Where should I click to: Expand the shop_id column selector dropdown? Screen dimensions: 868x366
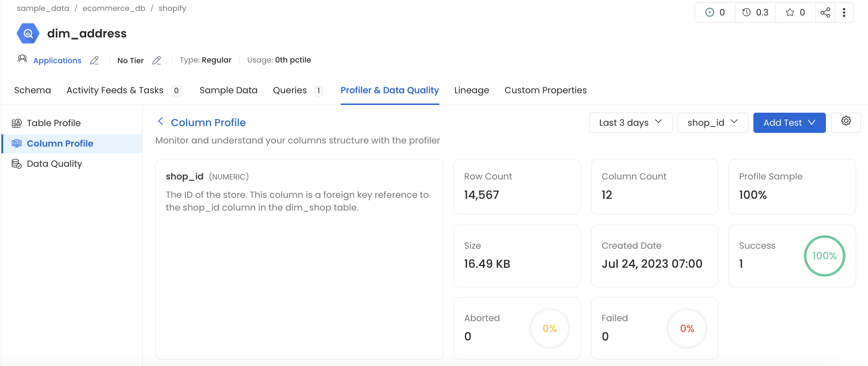(712, 123)
